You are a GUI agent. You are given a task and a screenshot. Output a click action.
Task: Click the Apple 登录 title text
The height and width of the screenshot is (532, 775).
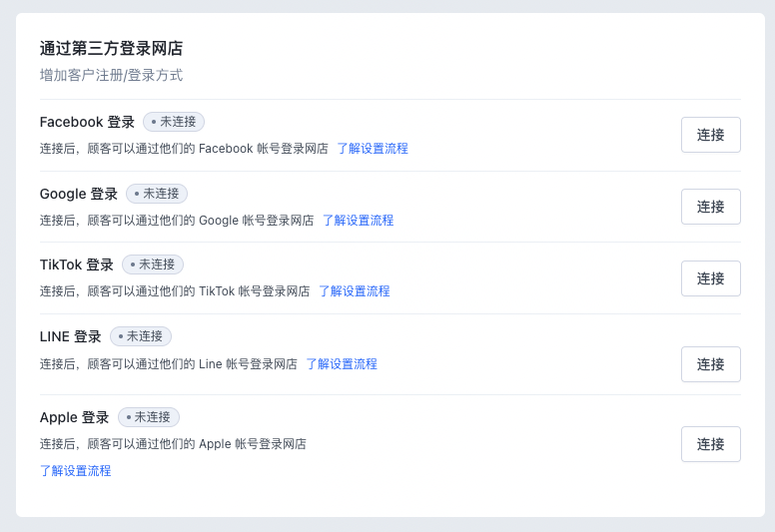click(x=74, y=418)
